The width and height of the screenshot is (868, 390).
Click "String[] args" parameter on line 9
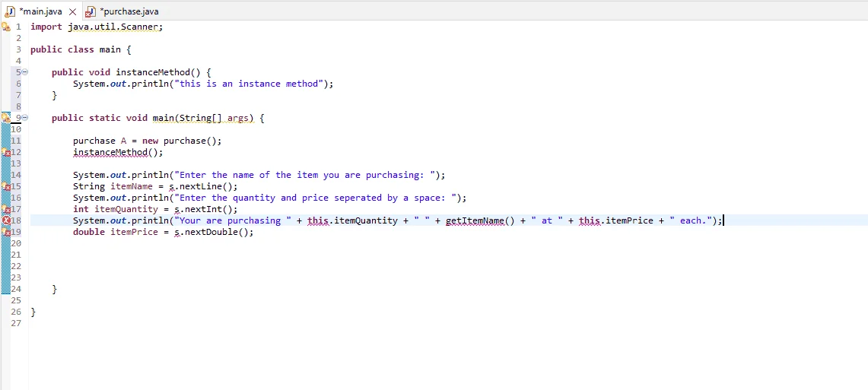(x=216, y=118)
